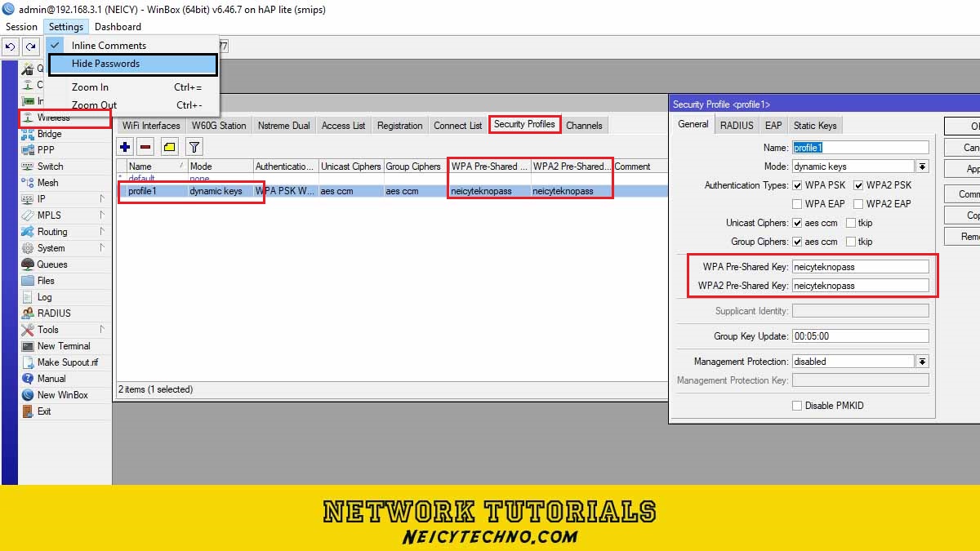Expand the MPLS submenu arrow

(102, 216)
